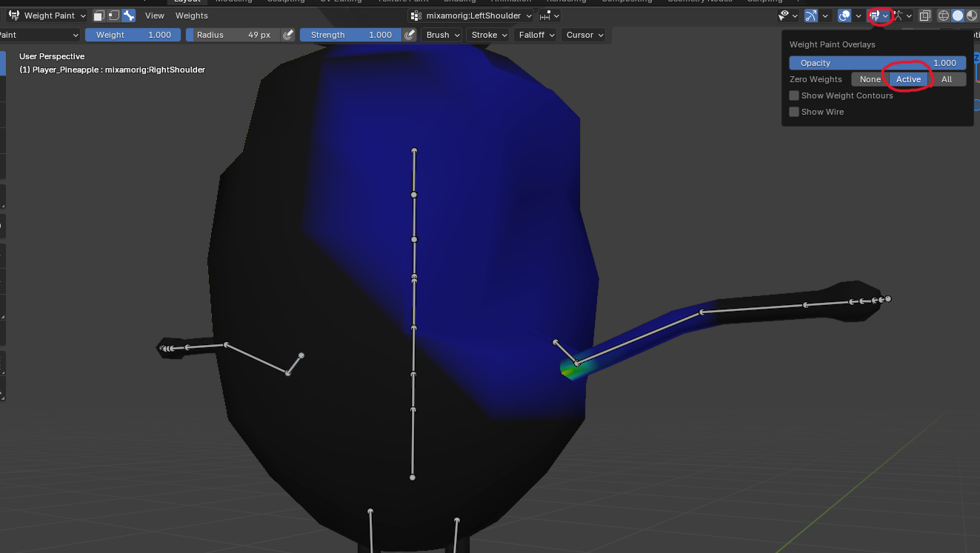Viewport: 980px width, 553px height.
Task: Toggle Strength pen pressure icon
Action: click(x=410, y=35)
